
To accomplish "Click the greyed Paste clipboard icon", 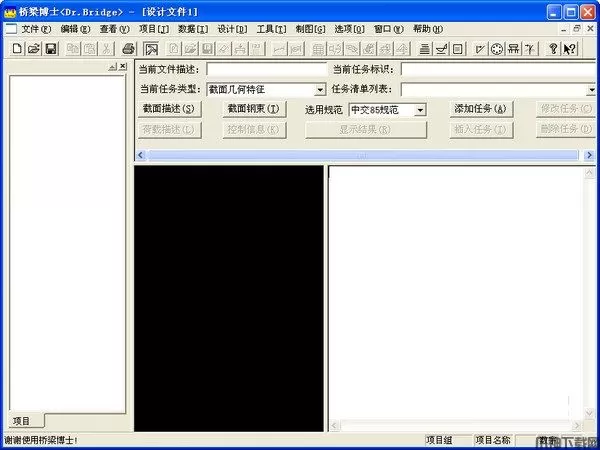I will pos(90,49).
